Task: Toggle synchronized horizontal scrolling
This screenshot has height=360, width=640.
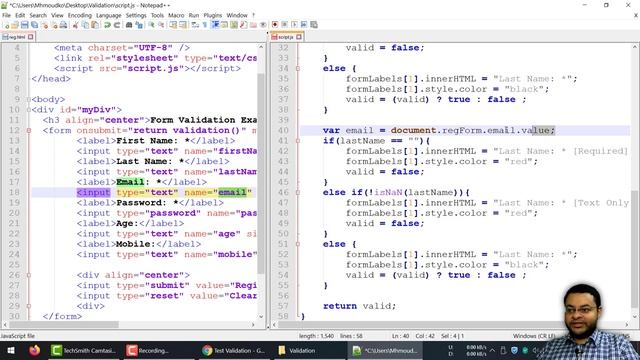Action: tap(183, 25)
